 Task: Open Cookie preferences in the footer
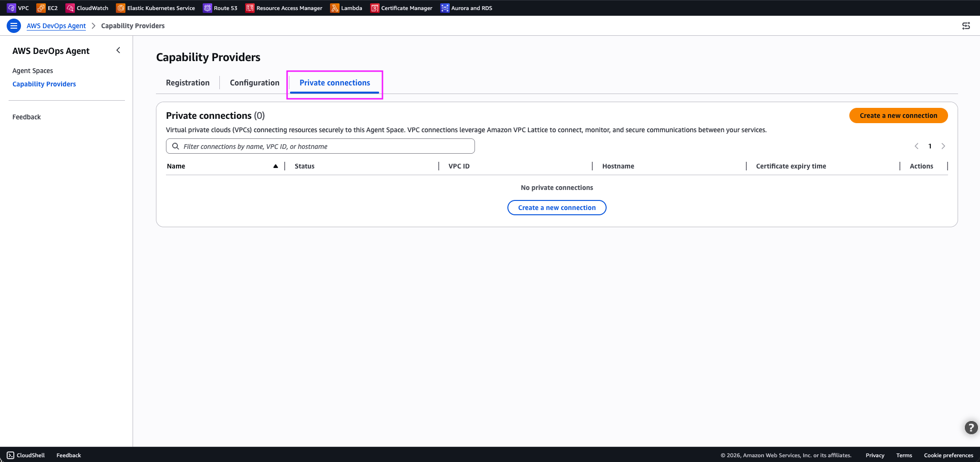[949, 455]
